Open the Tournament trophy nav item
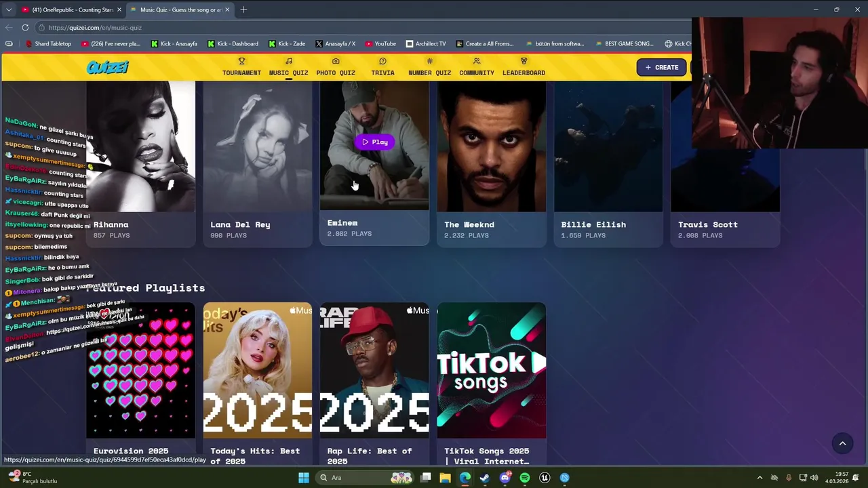This screenshot has height=488, width=868. tap(241, 67)
